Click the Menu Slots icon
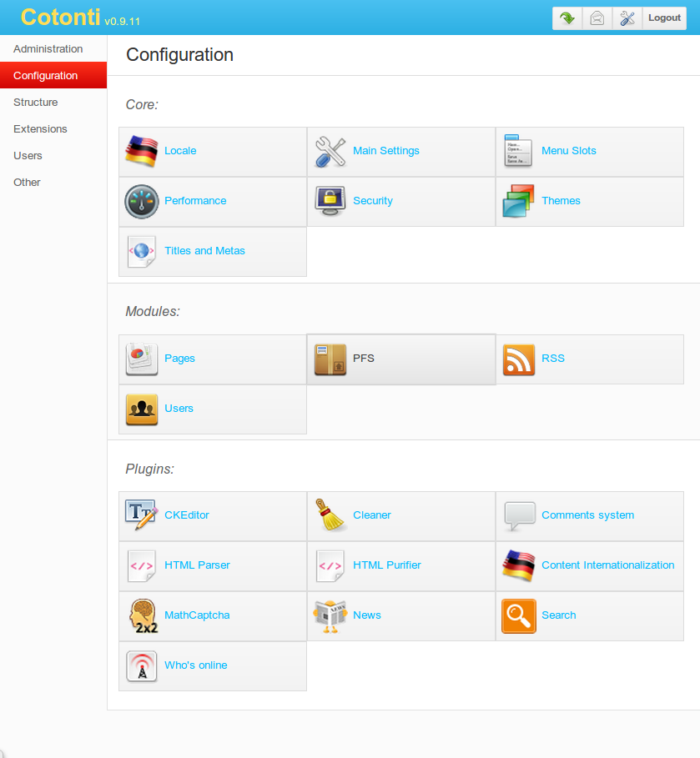Image resolution: width=700 pixels, height=758 pixels. click(x=518, y=151)
